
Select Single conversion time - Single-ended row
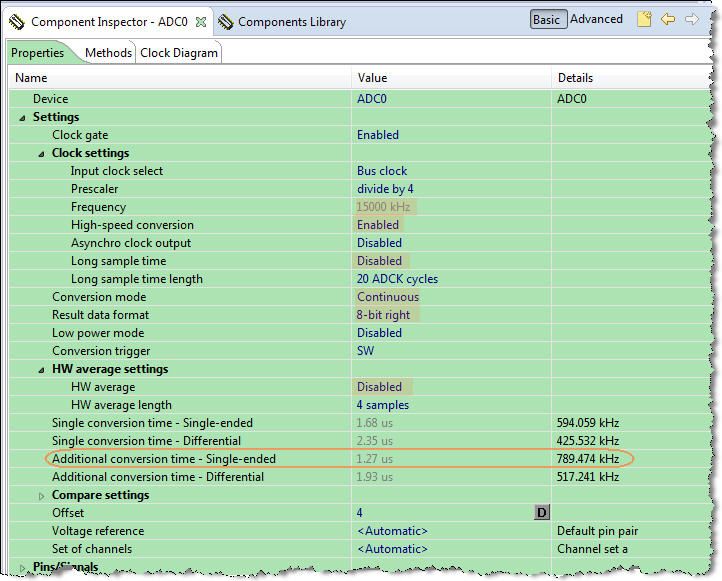point(152,423)
